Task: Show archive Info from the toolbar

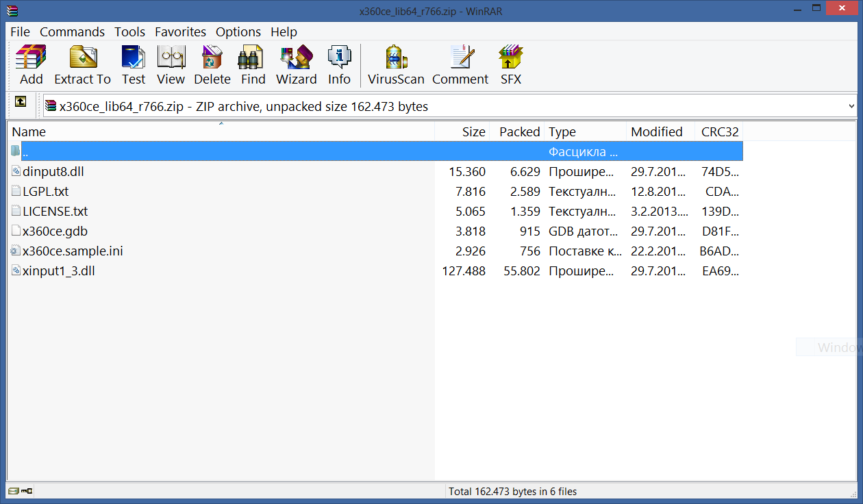Action: coord(339,66)
